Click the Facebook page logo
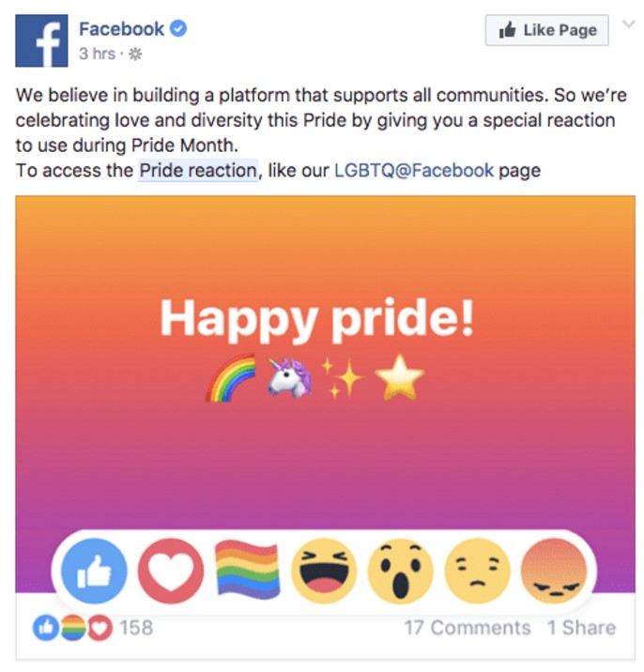Screen dimensions: 644x672 pos(42,40)
